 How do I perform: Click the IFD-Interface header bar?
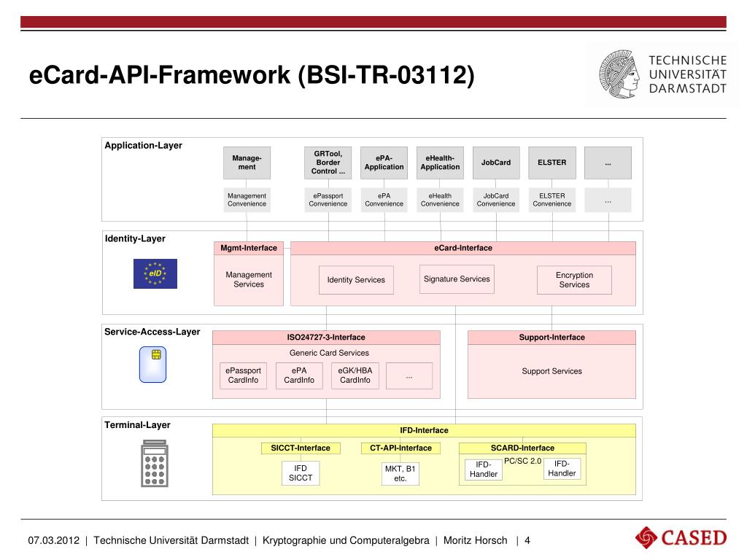424,430
